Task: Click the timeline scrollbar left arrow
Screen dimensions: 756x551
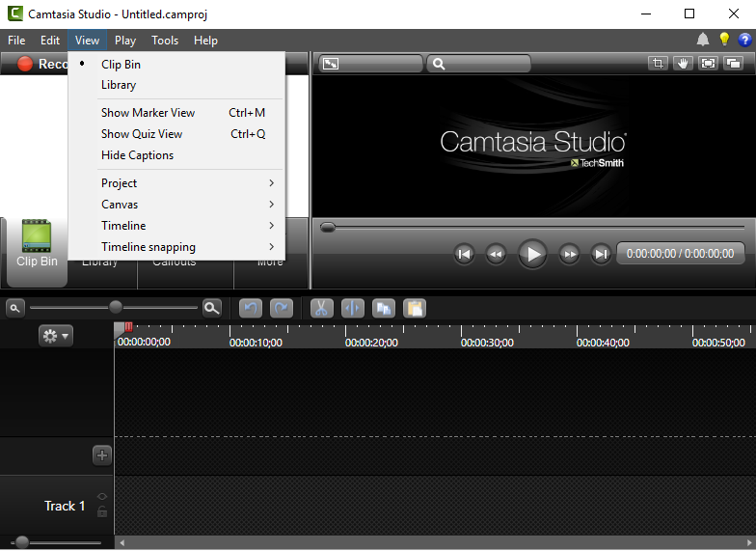Action: (x=122, y=542)
